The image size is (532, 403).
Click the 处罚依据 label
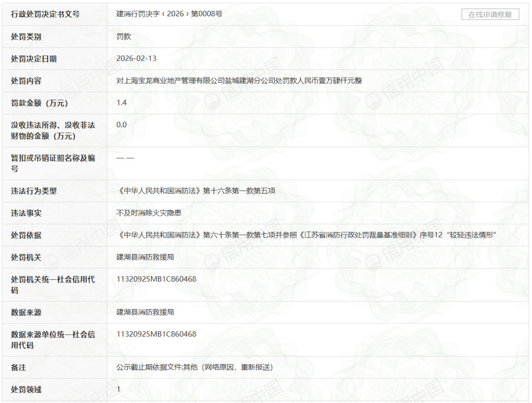(x=26, y=235)
